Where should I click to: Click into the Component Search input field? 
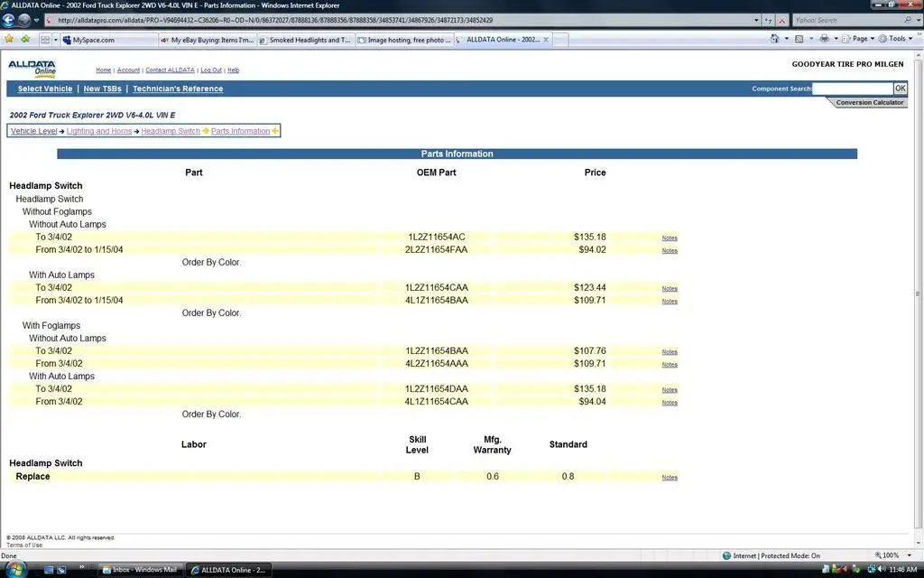click(x=853, y=89)
